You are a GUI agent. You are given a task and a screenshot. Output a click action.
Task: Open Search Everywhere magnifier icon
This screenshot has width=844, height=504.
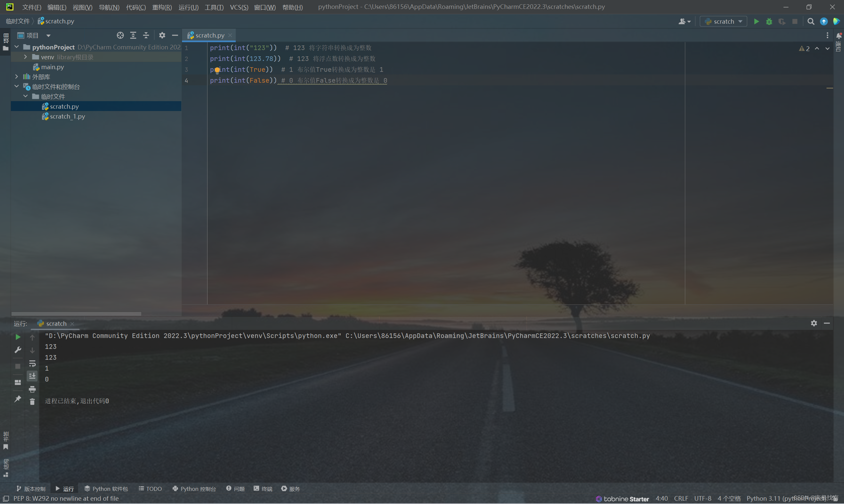(x=811, y=21)
